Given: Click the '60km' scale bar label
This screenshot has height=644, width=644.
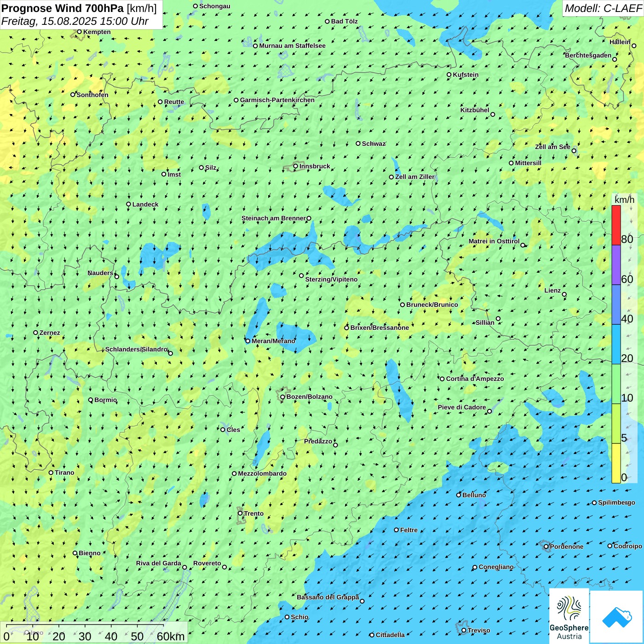Looking at the screenshot, I should tap(171, 636).
